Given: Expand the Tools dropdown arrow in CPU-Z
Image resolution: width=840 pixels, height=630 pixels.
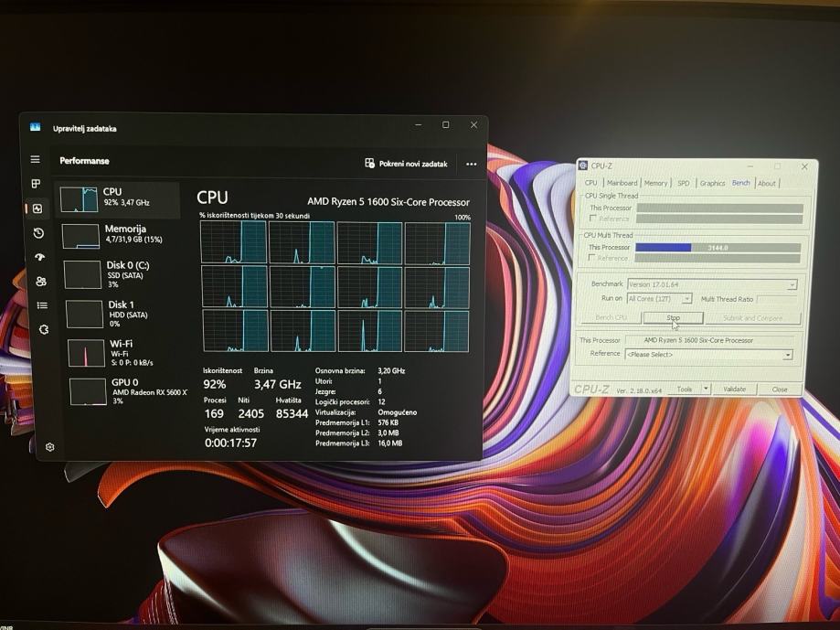Looking at the screenshot, I should 706,390.
